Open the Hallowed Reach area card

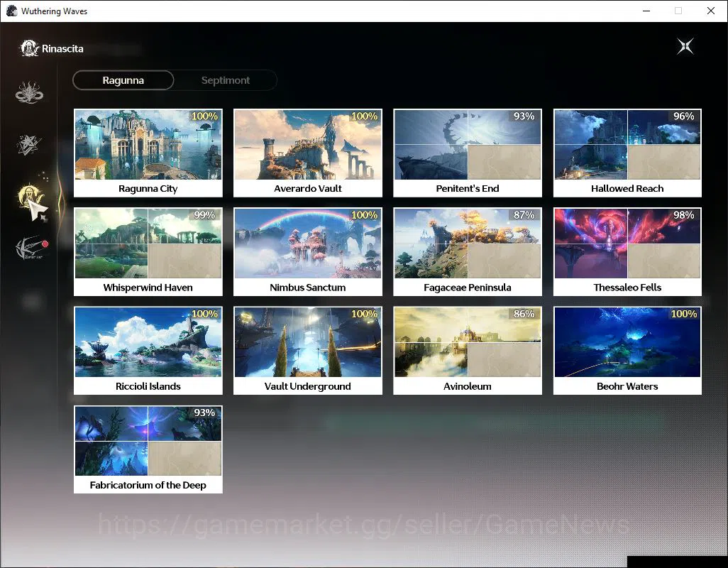point(627,153)
